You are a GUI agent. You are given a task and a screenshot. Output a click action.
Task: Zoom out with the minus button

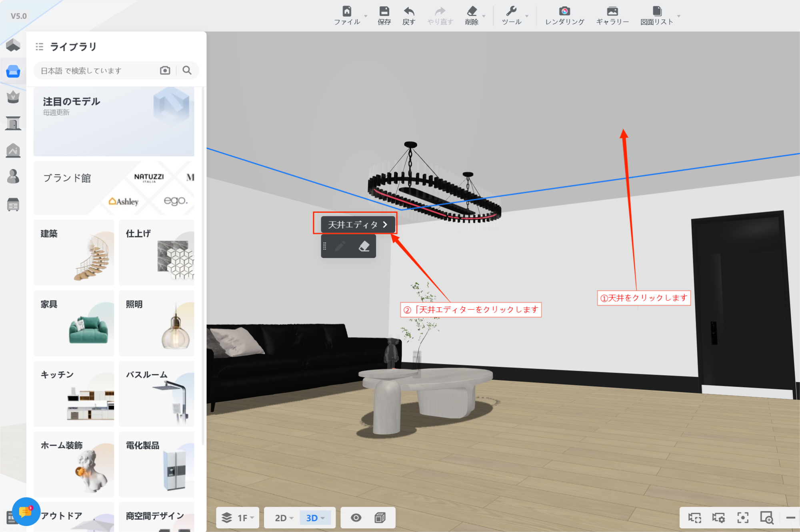coord(790,518)
